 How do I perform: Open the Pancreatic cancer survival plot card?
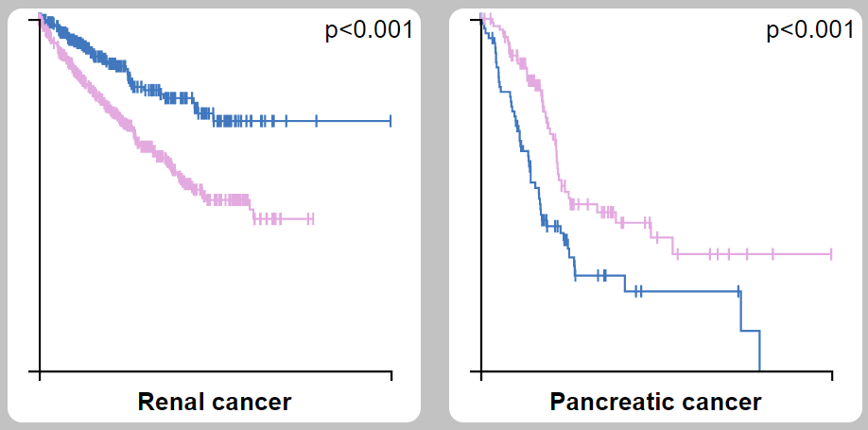point(655,215)
